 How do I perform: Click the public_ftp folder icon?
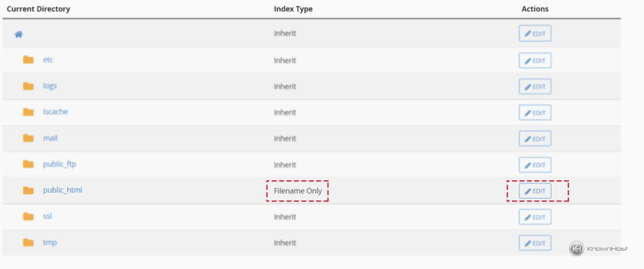[28, 164]
